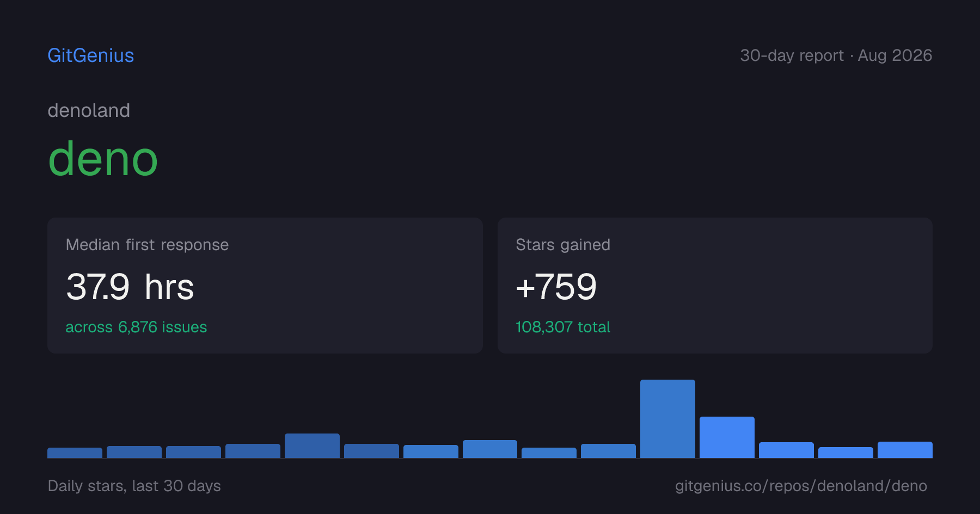Screen dimensions: 980x514
Task: Click the 37.9 hrs value
Action: [130, 287]
